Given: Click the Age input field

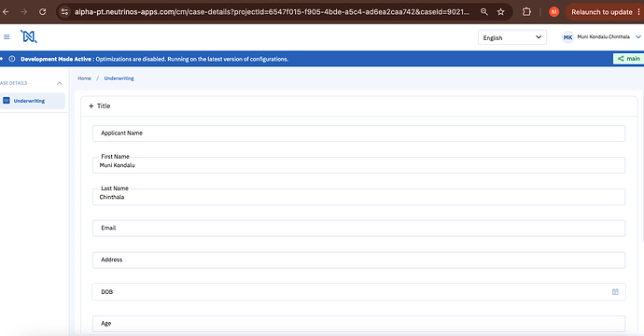Looking at the screenshot, I should 358,324.
